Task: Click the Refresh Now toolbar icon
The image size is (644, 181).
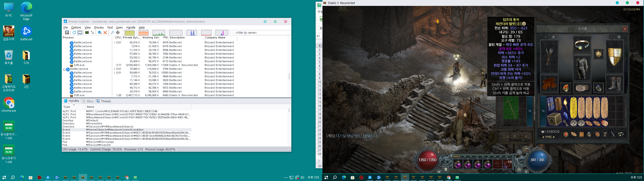Action: [74, 33]
